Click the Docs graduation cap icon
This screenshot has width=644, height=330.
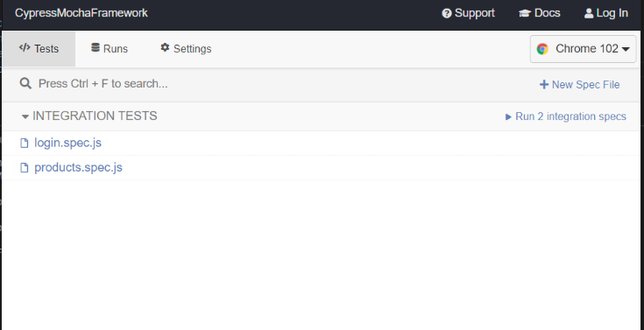point(525,13)
